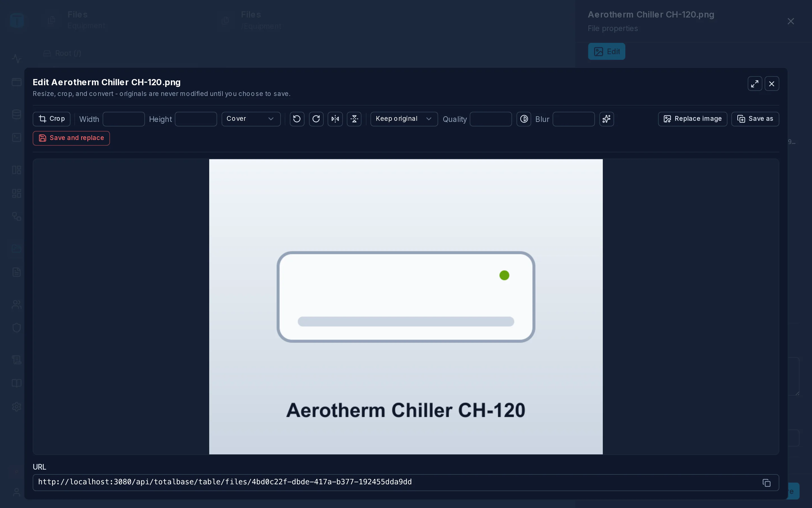The height and width of the screenshot is (508, 812).
Task: Close the Edit image dialog
Action: point(772,84)
